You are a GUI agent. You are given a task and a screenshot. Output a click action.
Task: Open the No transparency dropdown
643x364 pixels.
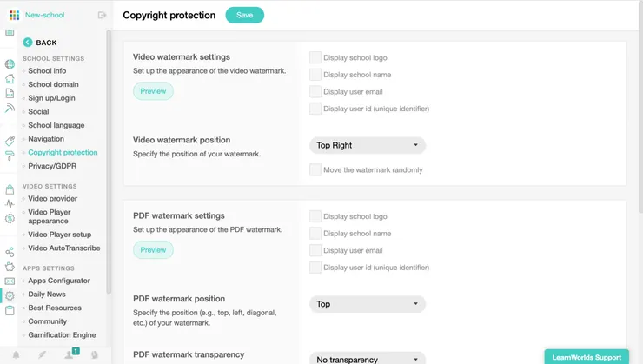[x=368, y=358]
